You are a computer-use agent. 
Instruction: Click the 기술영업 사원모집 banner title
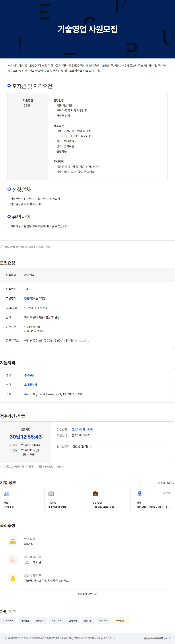point(87,29)
